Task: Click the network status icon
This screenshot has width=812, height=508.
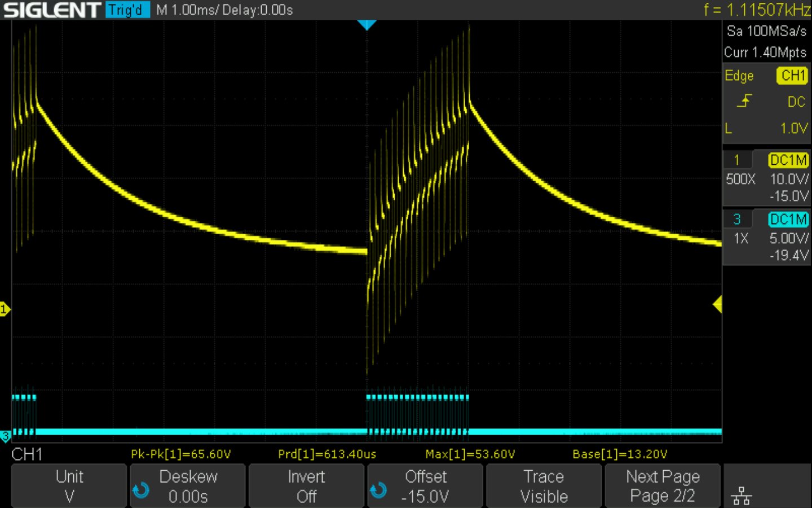Action: pyautogui.click(x=741, y=496)
